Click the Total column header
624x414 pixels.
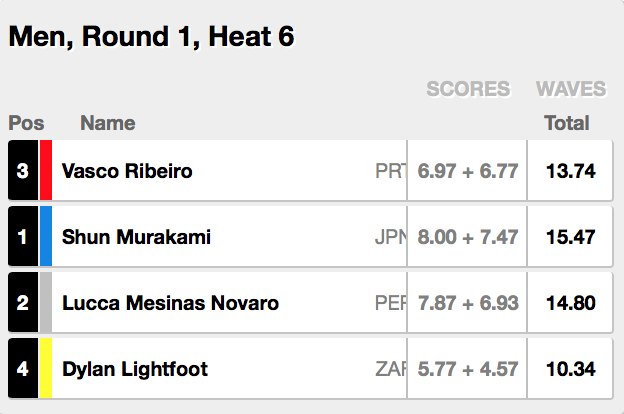566,124
